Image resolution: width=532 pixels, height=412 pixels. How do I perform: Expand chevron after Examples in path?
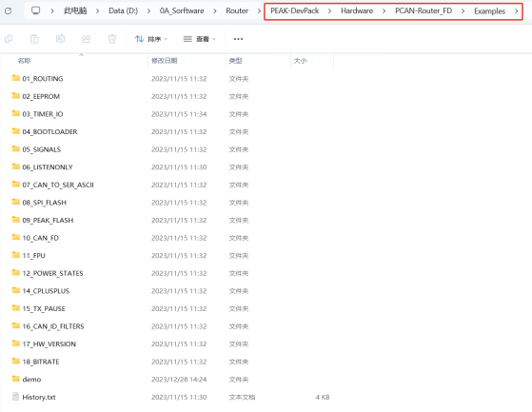(x=517, y=11)
